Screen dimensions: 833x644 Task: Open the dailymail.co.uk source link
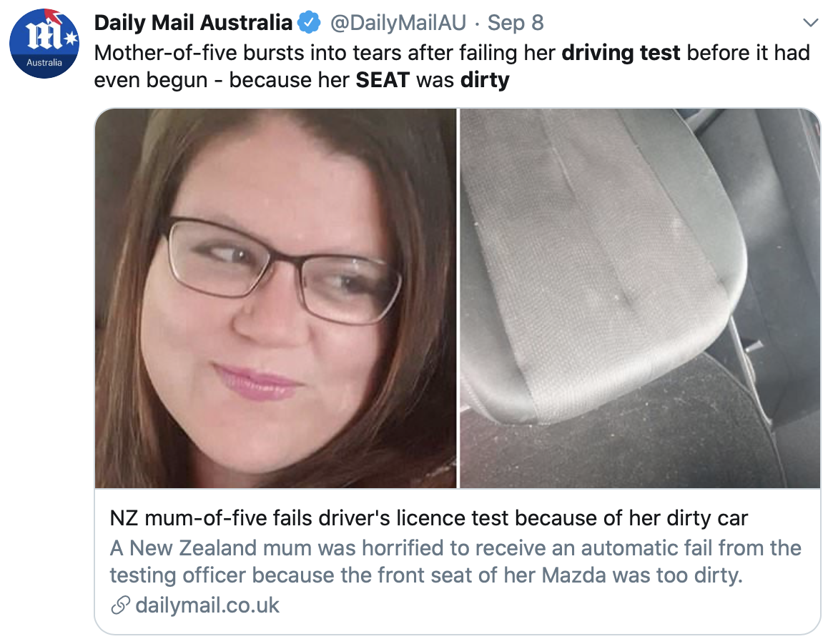(x=207, y=605)
